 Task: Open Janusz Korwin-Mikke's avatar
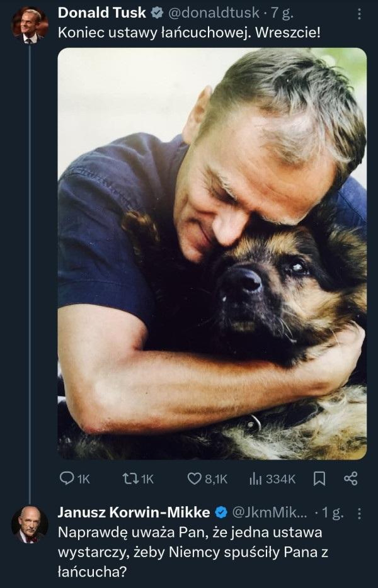coord(30,524)
